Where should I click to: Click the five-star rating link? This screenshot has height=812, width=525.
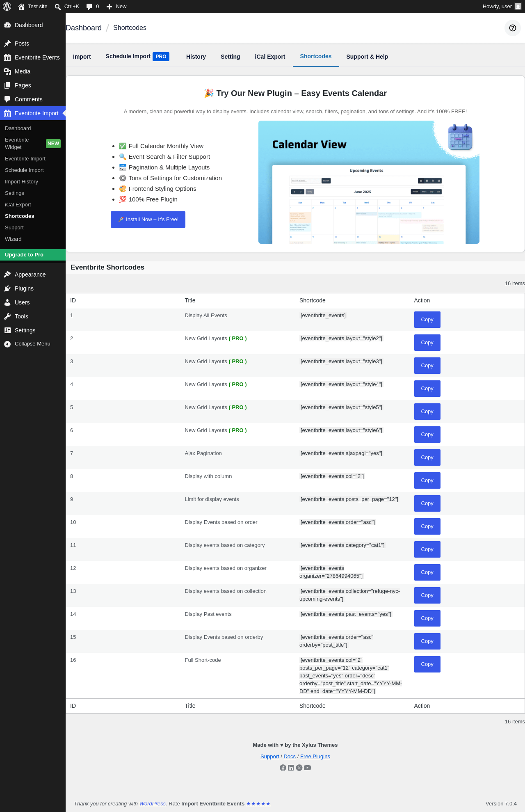(258, 804)
